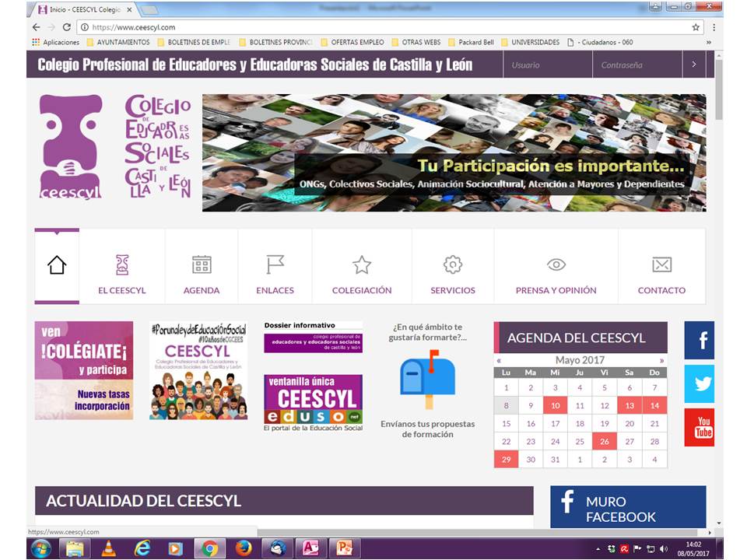Open the Colégiate y participa banner
The height and width of the screenshot is (560, 747).
point(84,370)
